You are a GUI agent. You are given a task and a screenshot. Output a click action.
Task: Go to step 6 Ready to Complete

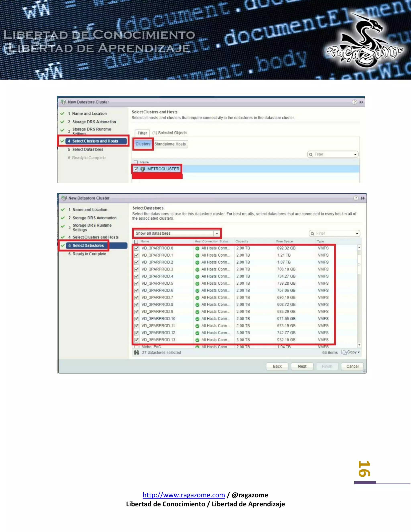89,254
